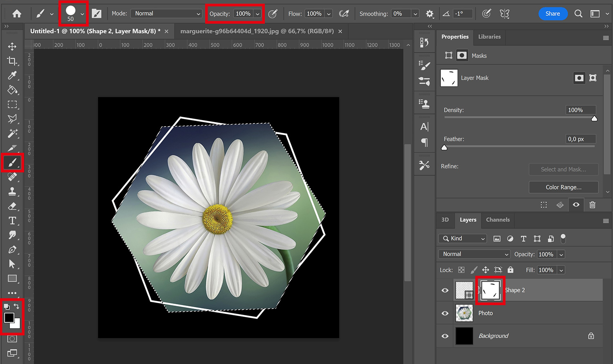Select the Eyedropper tool
This screenshot has height=364, width=613.
coord(12,75)
